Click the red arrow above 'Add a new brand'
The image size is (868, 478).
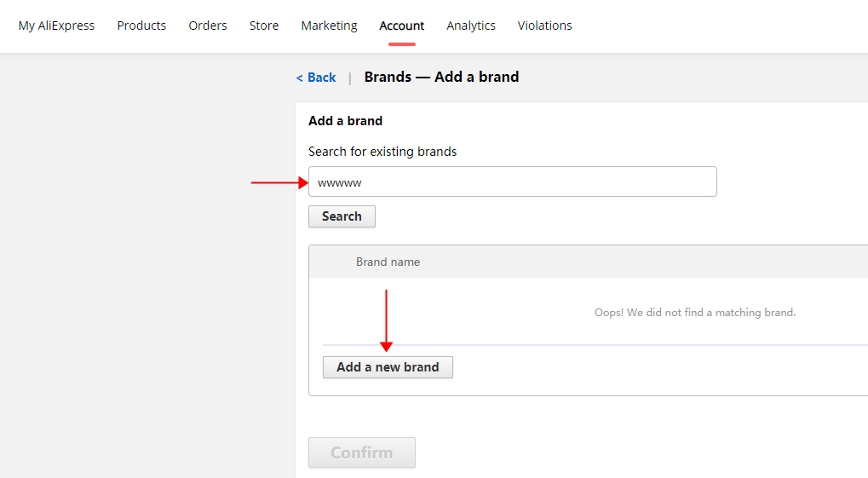click(x=387, y=320)
